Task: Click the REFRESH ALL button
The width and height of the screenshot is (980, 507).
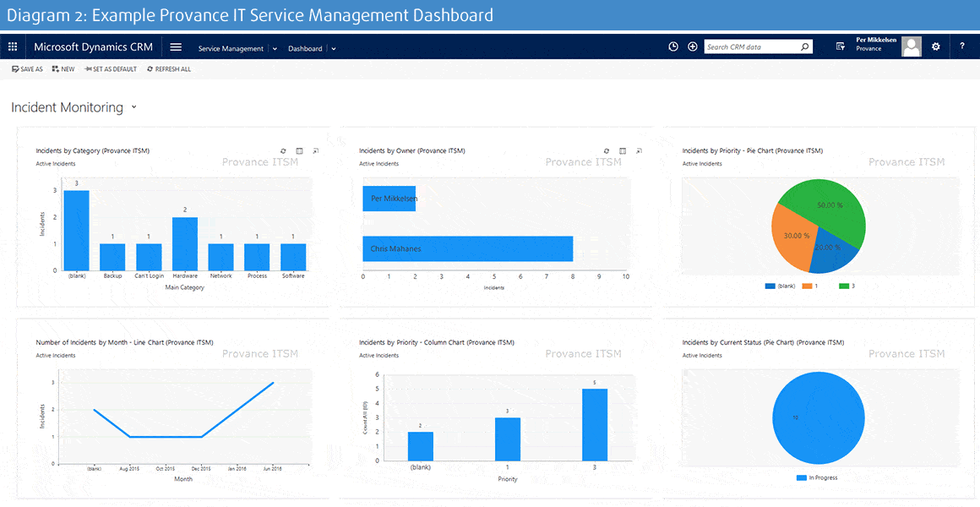Action: tap(169, 69)
